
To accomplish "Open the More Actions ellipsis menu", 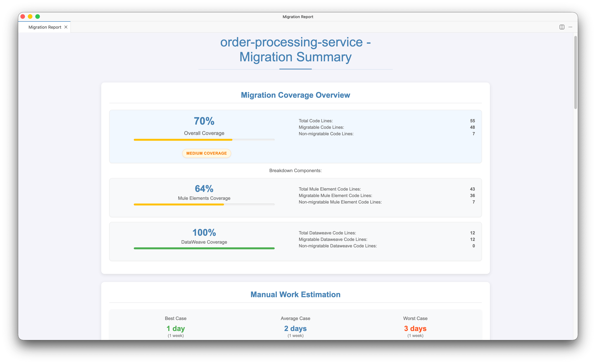I will (570, 27).
